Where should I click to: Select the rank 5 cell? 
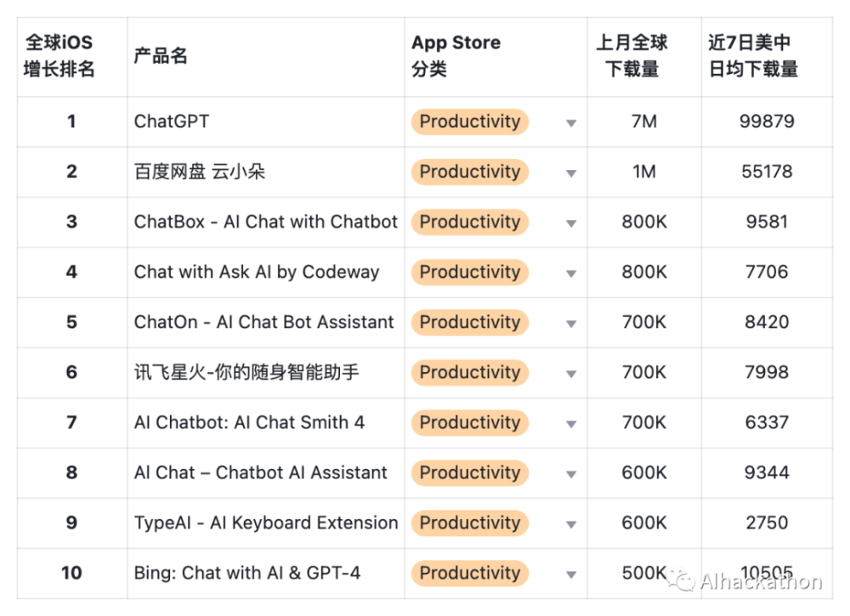pos(72,322)
